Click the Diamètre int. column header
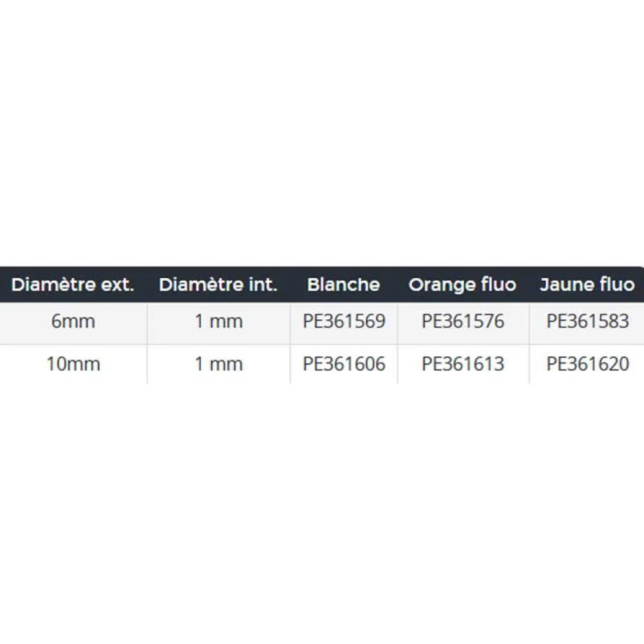 (218, 285)
